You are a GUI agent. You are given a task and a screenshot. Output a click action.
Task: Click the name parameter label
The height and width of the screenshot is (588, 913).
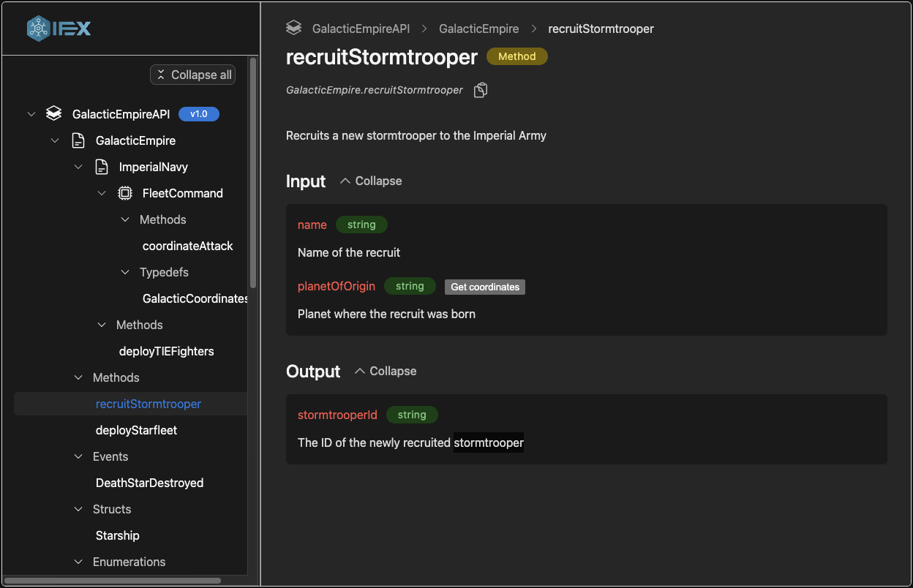312,225
